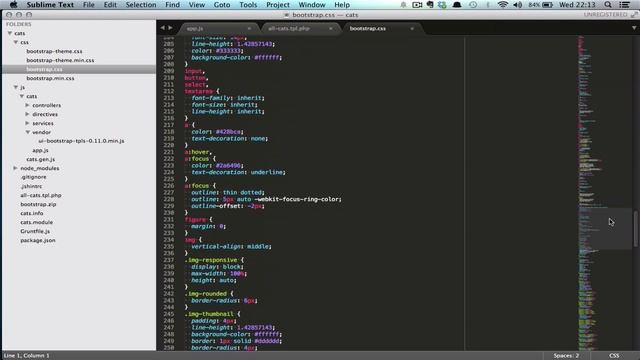Screen dimensions: 640x360
Task: Go to previous tab with left arrow
Action: tap(162, 28)
